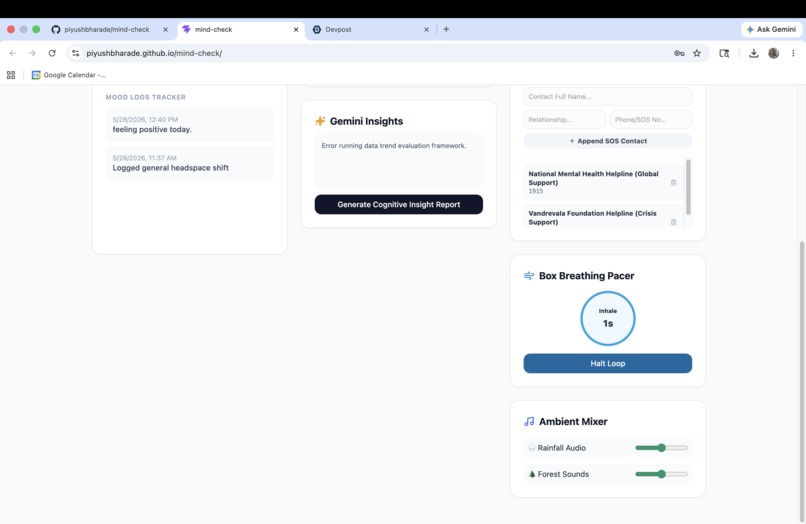Click the Inhale breathing circle
The height and width of the screenshot is (524, 806).
608,318
